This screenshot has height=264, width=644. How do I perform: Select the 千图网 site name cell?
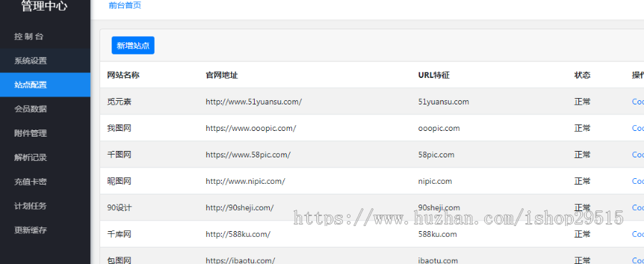point(119,155)
